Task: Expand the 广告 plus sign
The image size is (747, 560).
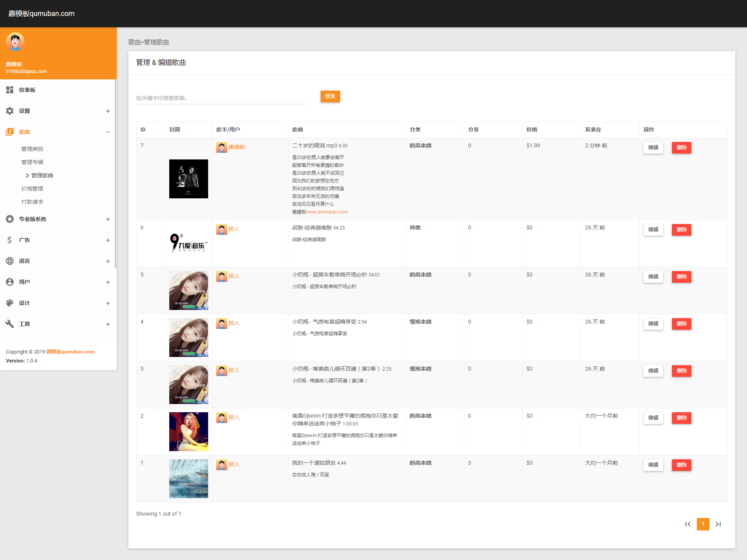Action: [x=108, y=240]
